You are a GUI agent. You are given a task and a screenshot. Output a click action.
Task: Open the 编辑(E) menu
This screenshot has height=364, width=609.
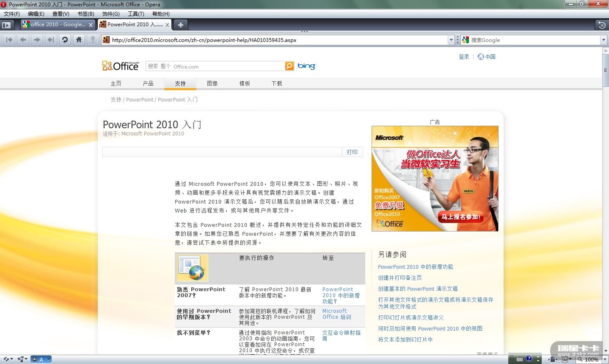[36, 14]
